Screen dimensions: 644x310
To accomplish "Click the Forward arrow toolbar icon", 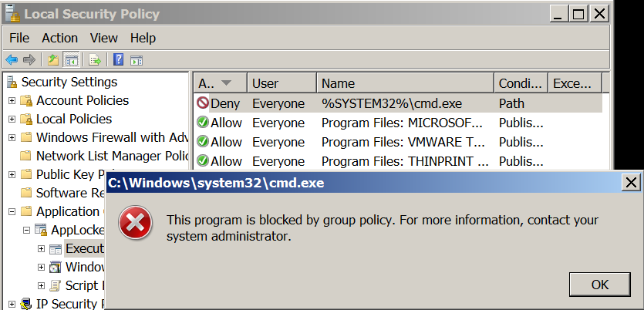I will tap(29, 60).
